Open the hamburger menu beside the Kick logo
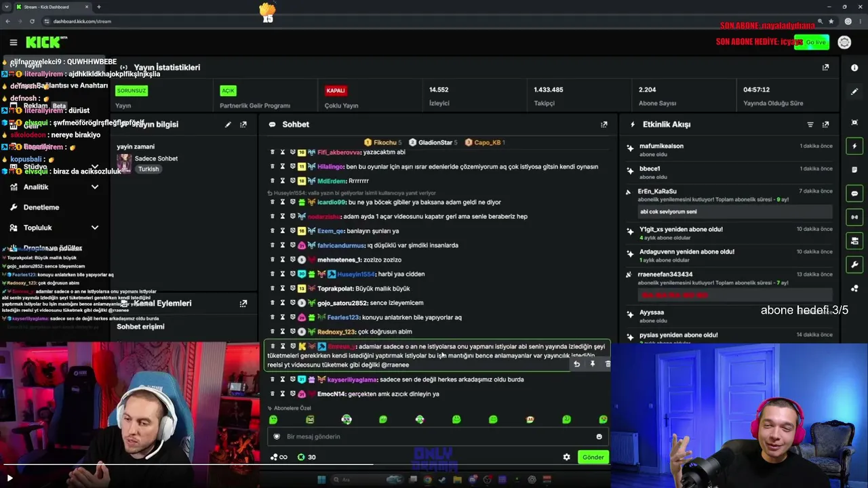The image size is (868, 488). [13, 43]
